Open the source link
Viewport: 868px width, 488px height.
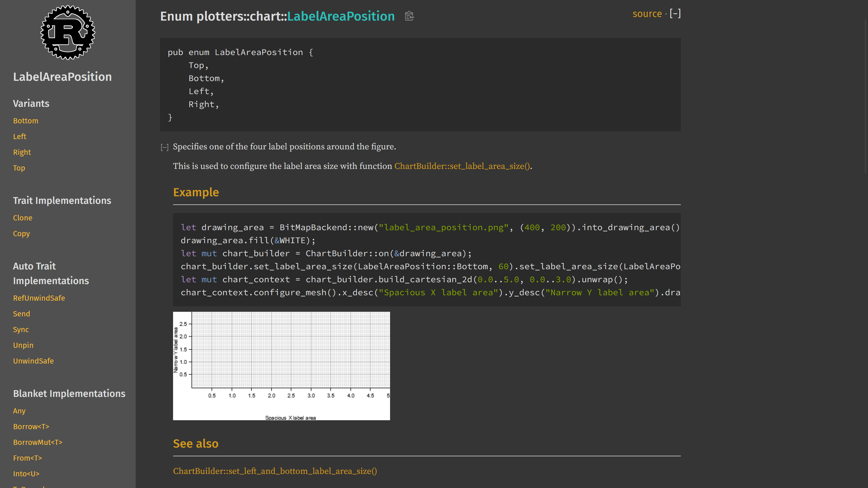(647, 14)
